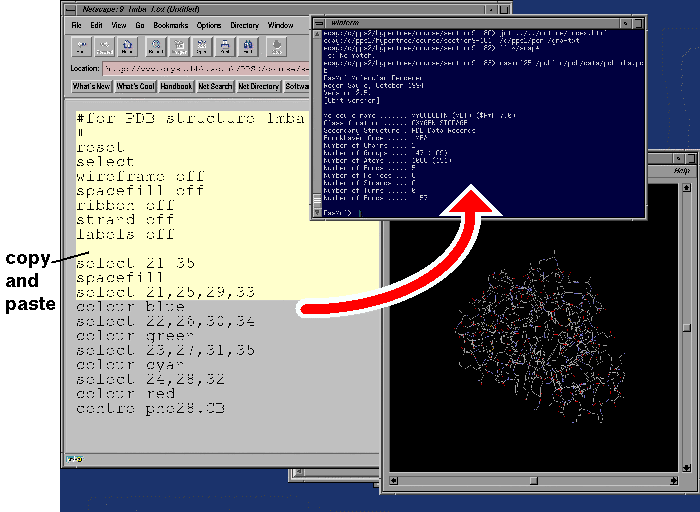Open the File menu in Netscape
The image size is (700, 512).
click(76, 24)
